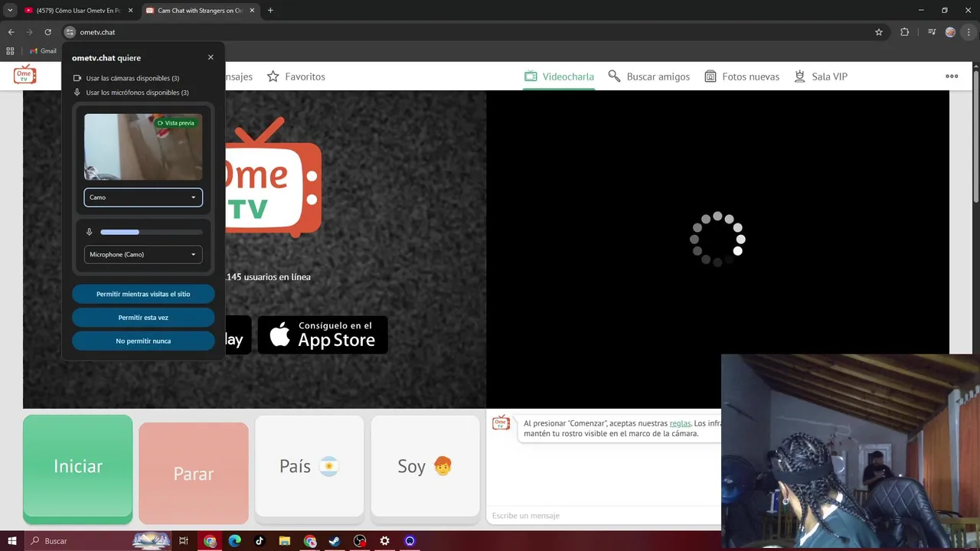Screen dimensions: 980x551
Task: Click Permitir mientras visitas el sitio
Action: pyautogui.click(x=143, y=294)
